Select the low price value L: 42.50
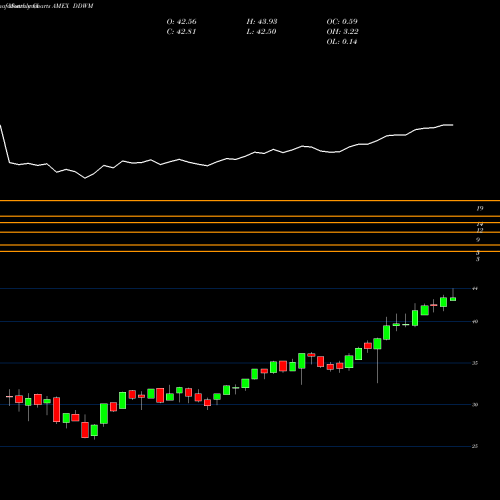Image resolution: width=500 pixels, height=500 pixels. coord(261,32)
